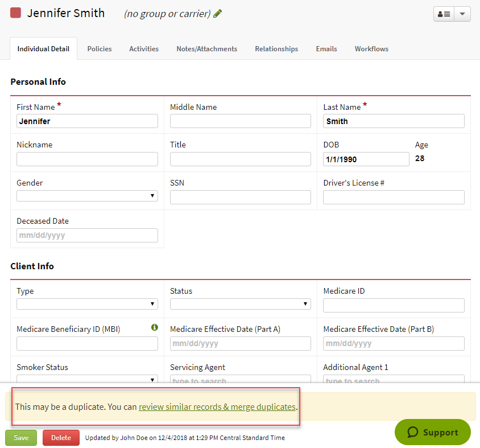Click Medicare Effective Date (Part A) field
This screenshot has height=448, width=480.
click(x=241, y=343)
